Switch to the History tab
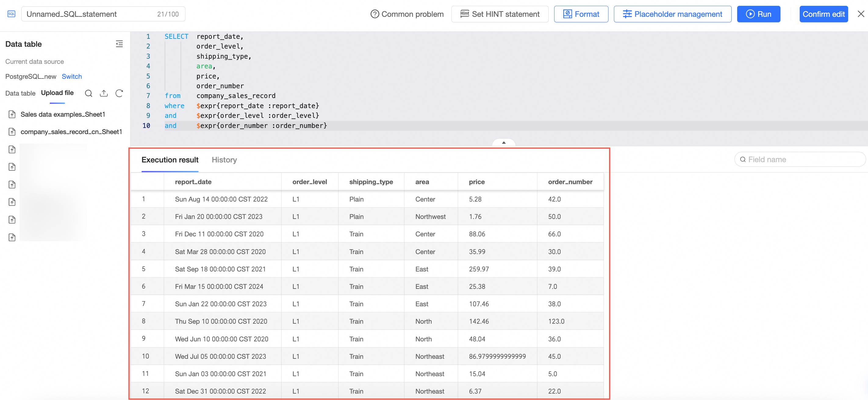The height and width of the screenshot is (400, 868). point(224,160)
